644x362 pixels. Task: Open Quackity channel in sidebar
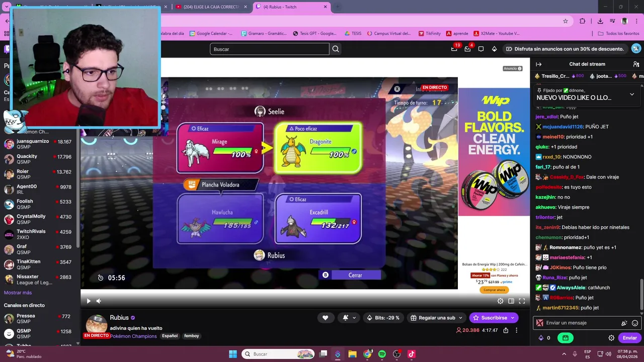coord(39,159)
